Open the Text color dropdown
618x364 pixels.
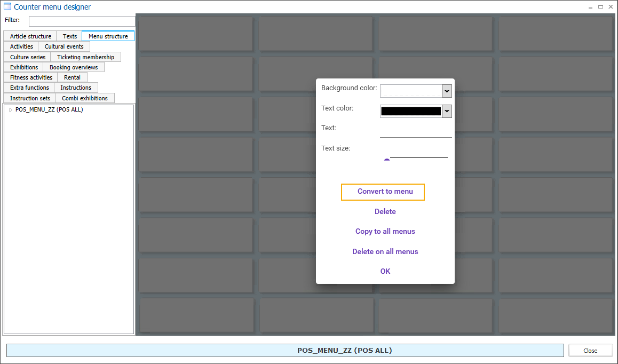[447, 111]
